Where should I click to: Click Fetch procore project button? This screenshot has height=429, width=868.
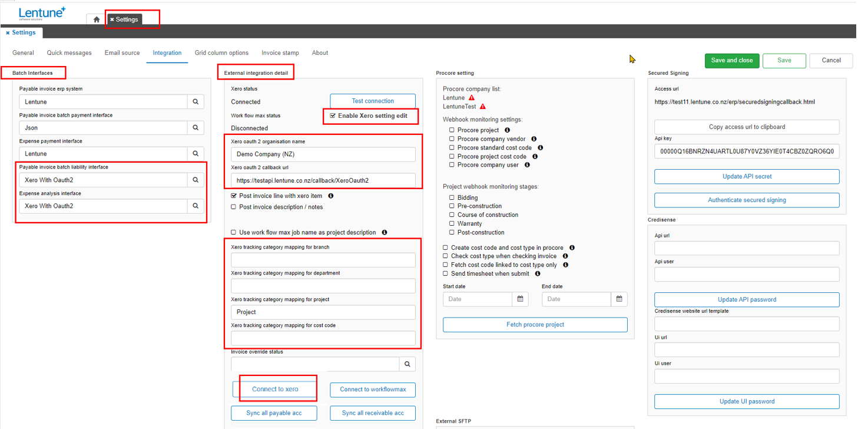(x=535, y=325)
